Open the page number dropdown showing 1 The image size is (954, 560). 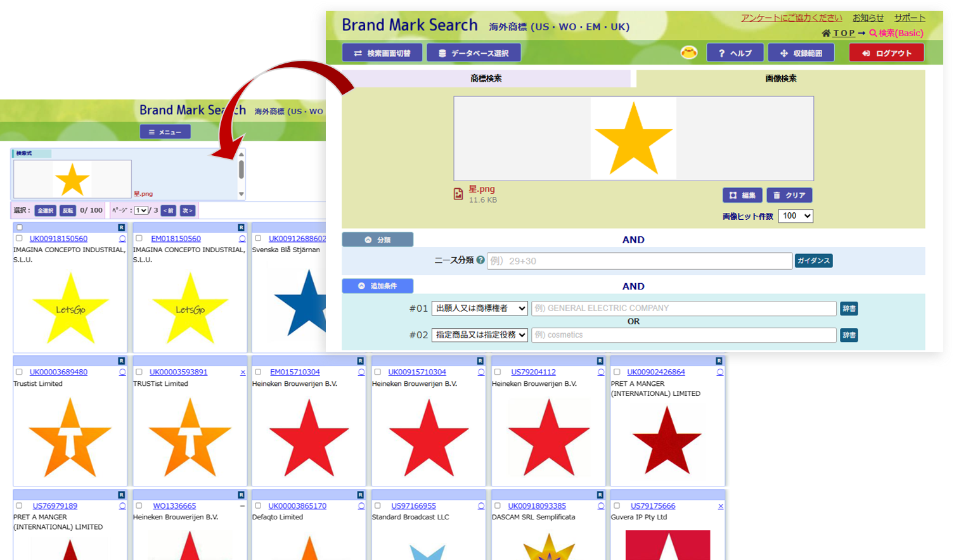(141, 210)
